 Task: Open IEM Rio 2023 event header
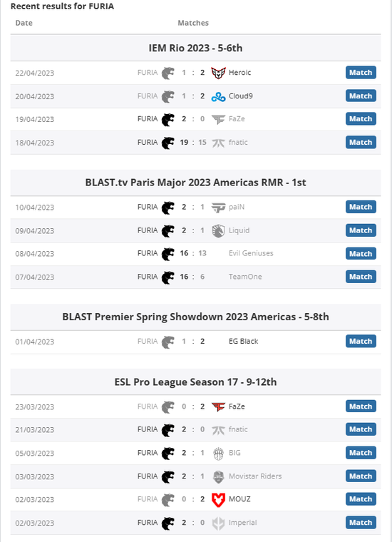pos(195,48)
